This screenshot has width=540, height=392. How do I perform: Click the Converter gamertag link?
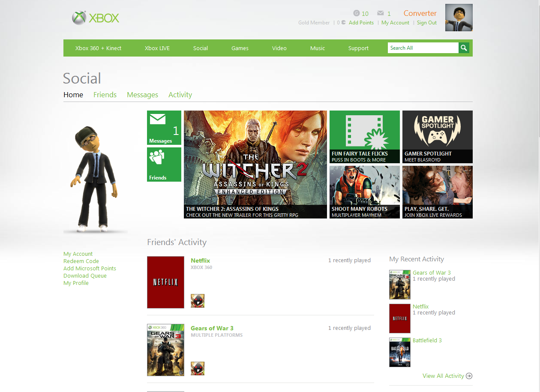[420, 13]
